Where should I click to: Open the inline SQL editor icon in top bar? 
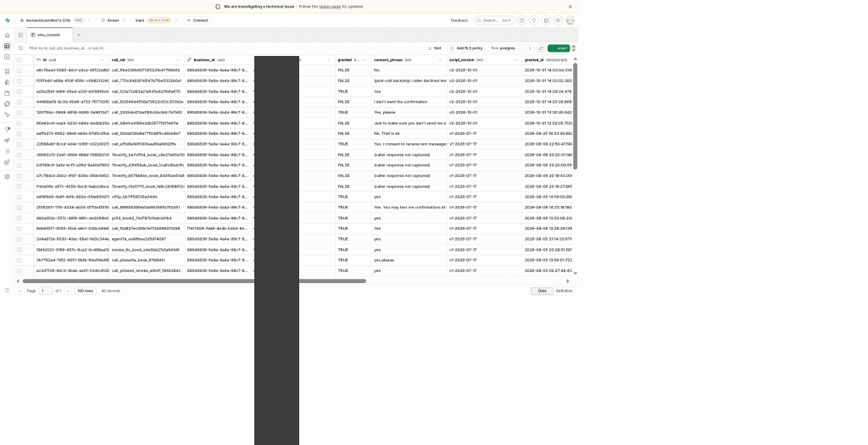click(x=546, y=20)
